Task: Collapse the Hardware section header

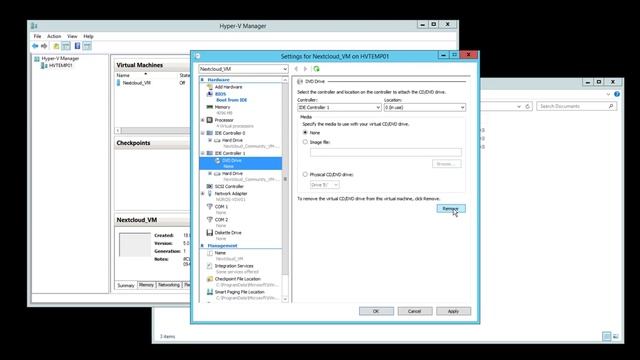Action: [202, 80]
